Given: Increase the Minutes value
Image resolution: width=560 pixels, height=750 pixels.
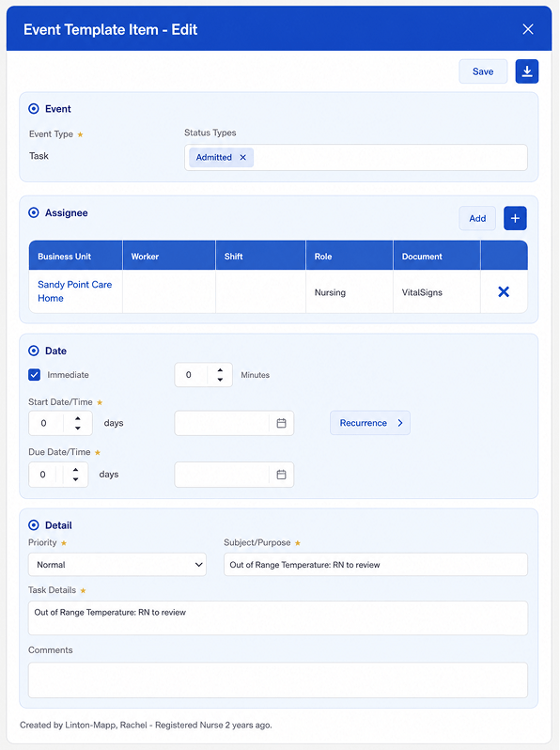Looking at the screenshot, I should point(220,370).
